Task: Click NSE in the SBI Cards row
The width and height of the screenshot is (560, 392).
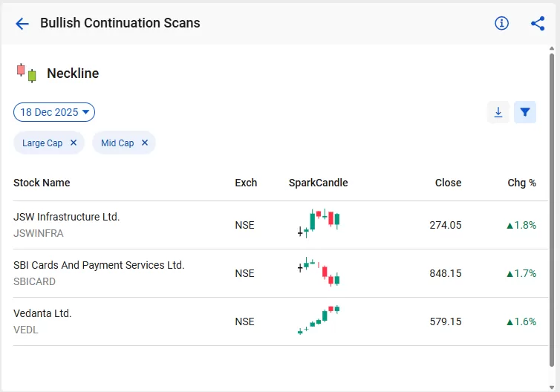Action: [x=244, y=273]
